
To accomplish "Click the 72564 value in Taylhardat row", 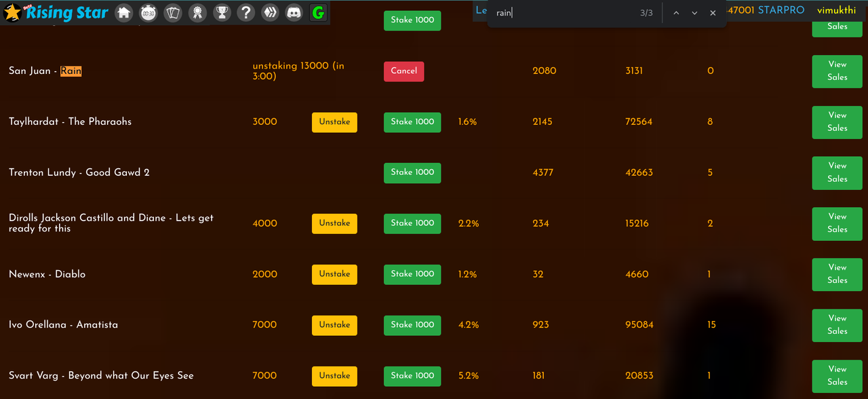I will pos(639,122).
